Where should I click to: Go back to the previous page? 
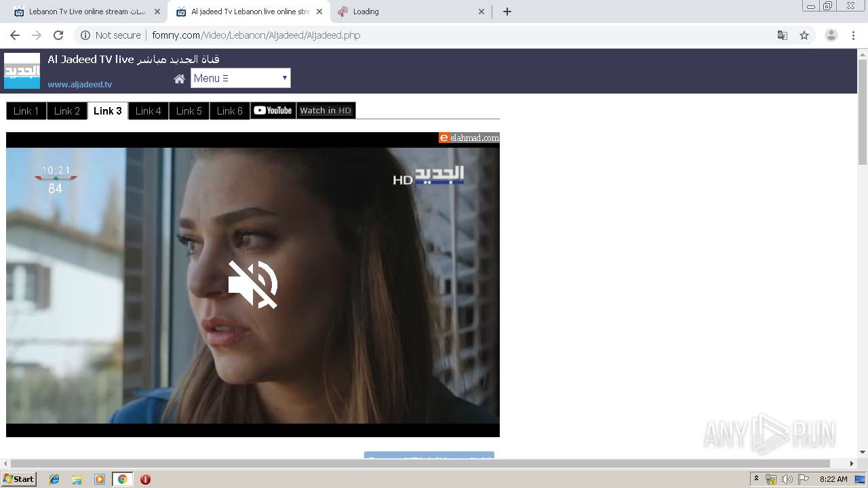point(15,35)
